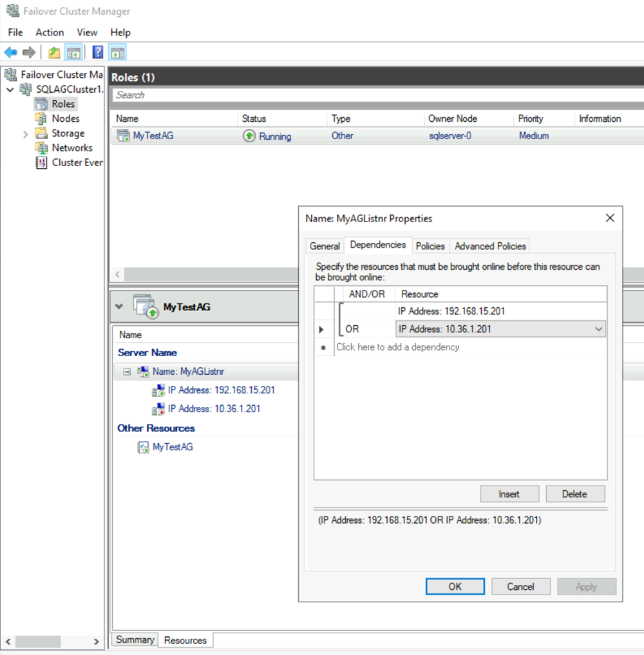Viewport: 644px width, 655px height.
Task: Click the Delete button
Action: [x=574, y=494]
